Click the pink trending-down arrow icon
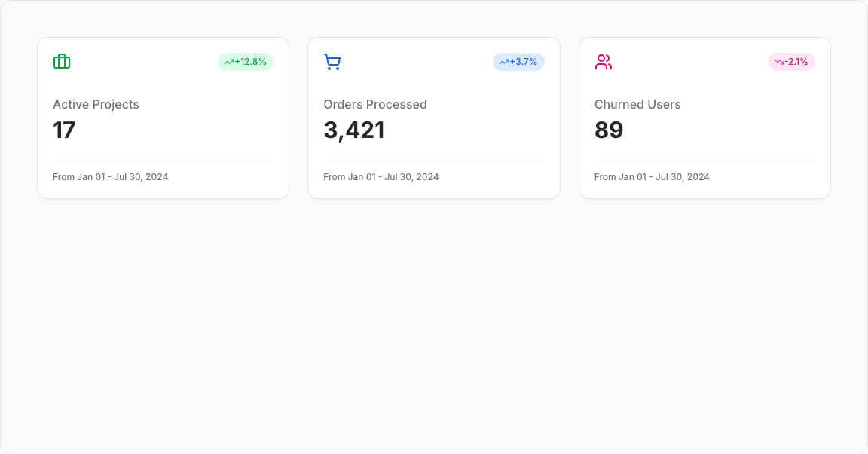This screenshot has width=868, height=454. pyautogui.click(x=778, y=62)
